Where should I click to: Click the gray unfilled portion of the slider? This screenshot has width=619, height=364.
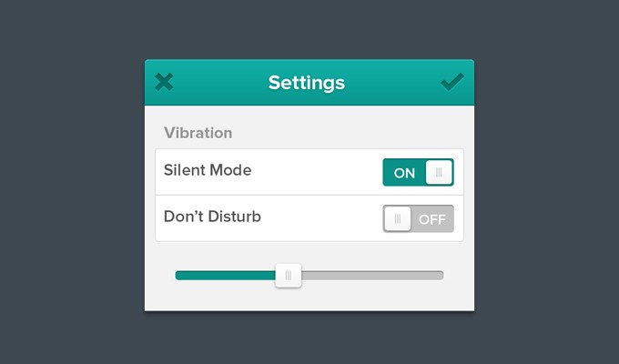pyautogui.click(x=371, y=275)
